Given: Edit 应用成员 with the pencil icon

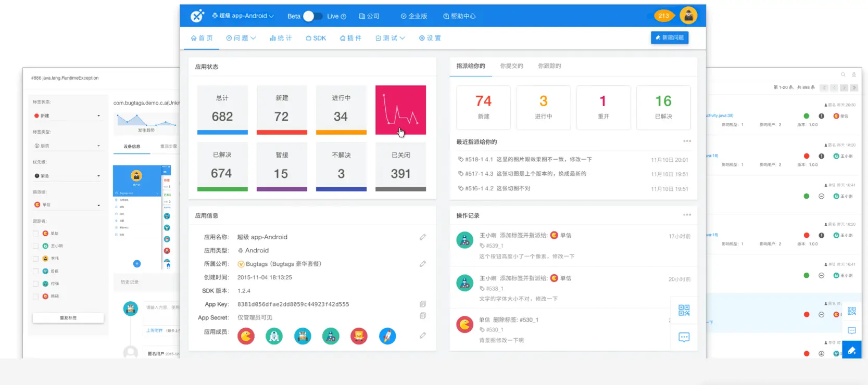Looking at the screenshot, I should tap(423, 336).
